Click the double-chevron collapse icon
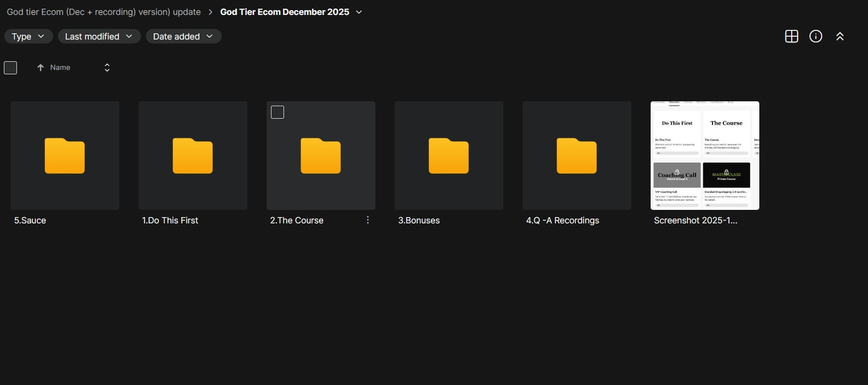The width and height of the screenshot is (868, 385). click(x=840, y=36)
